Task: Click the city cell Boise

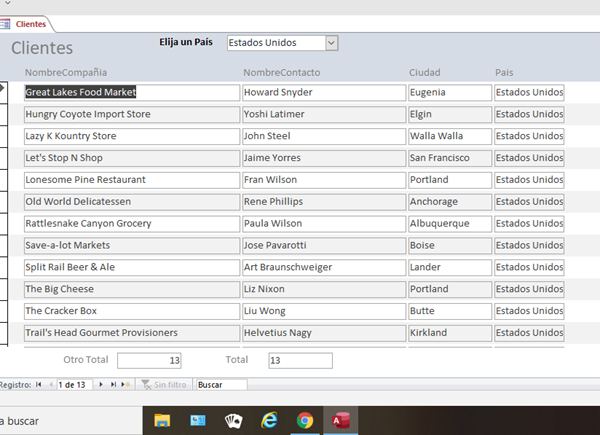Action: tap(450, 245)
